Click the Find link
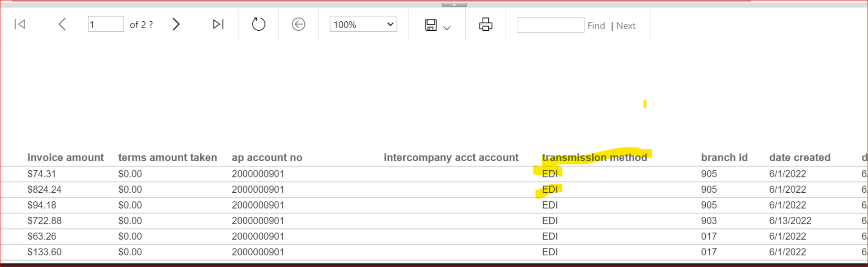Image resolution: width=868 pixels, height=267 pixels. point(596,26)
